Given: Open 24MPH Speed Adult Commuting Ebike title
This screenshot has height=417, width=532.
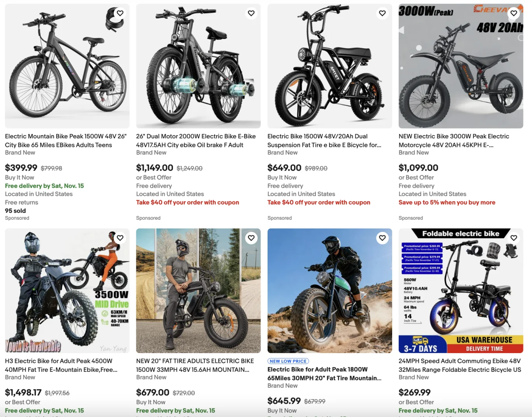Looking at the screenshot, I should coord(460,365).
